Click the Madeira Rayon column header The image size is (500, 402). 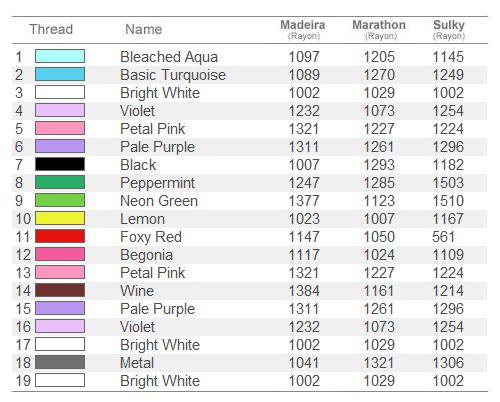303,30
